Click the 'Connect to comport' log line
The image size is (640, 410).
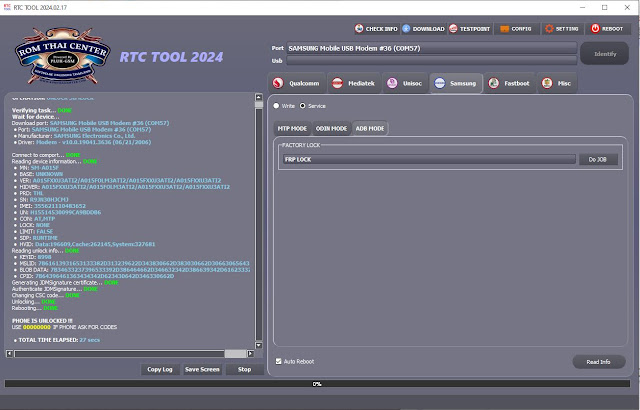[x=46, y=155]
